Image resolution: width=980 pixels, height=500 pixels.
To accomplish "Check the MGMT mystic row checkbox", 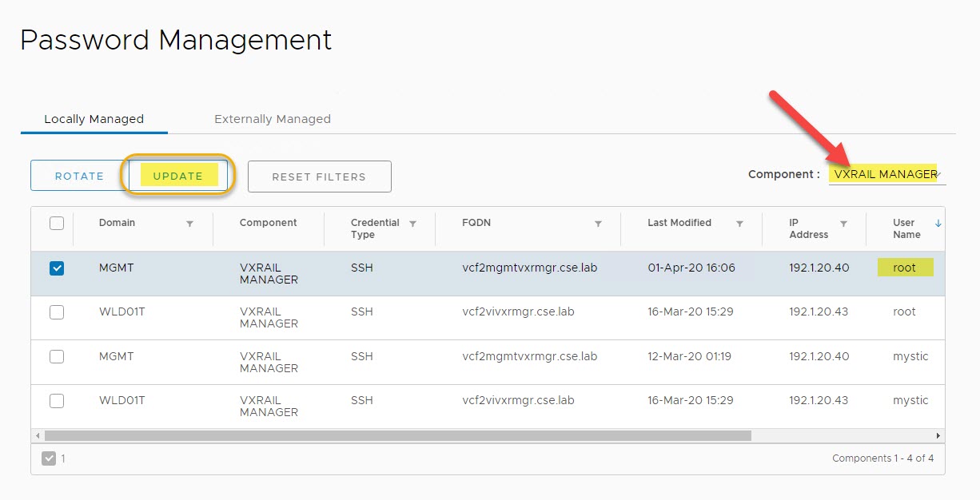I will 57,357.
